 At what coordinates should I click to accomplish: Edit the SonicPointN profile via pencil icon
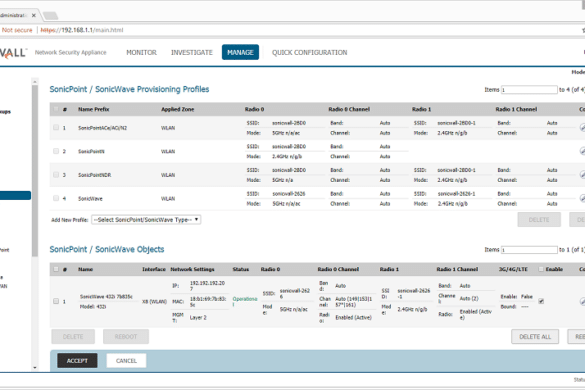point(582,151)
